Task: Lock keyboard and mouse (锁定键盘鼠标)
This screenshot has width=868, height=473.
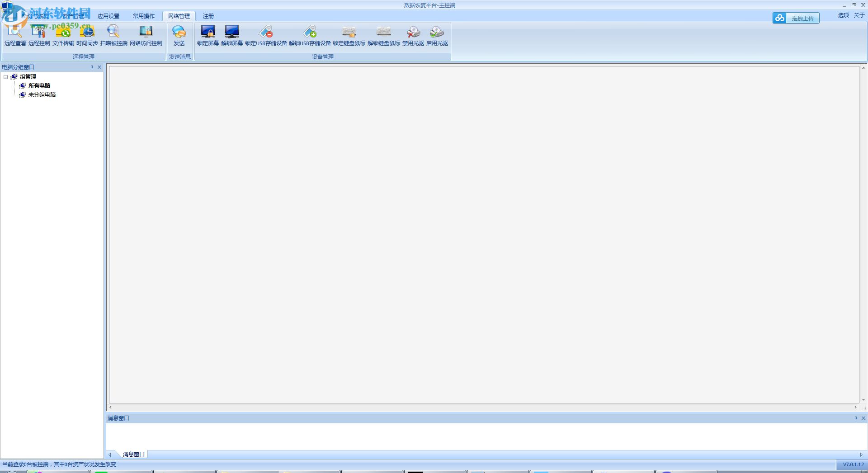Action: (349, 36)
